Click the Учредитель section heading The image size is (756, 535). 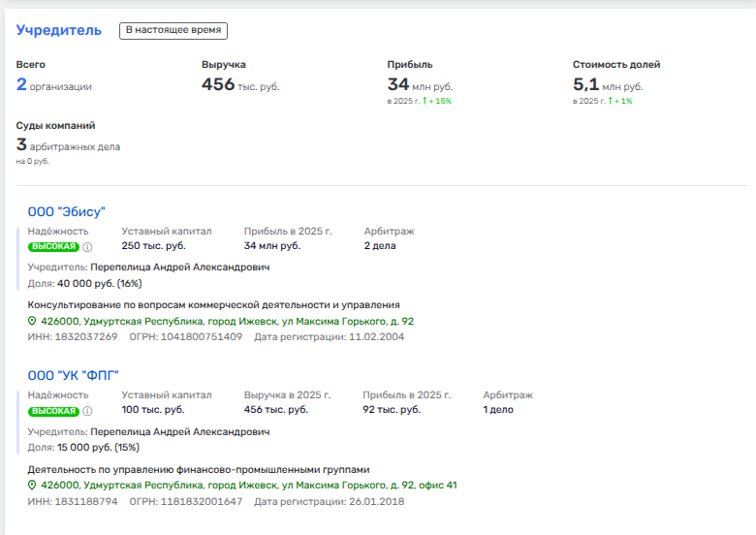[x=59, y=30]
